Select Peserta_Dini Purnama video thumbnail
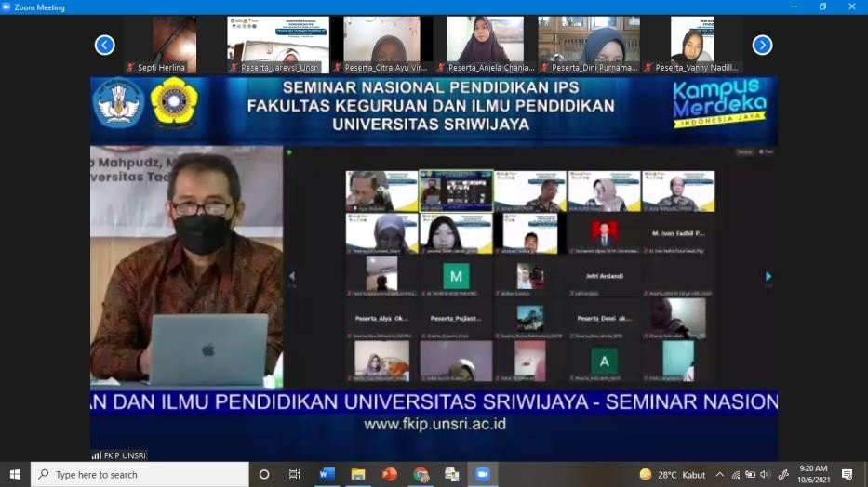 click(x=588, y=44)
